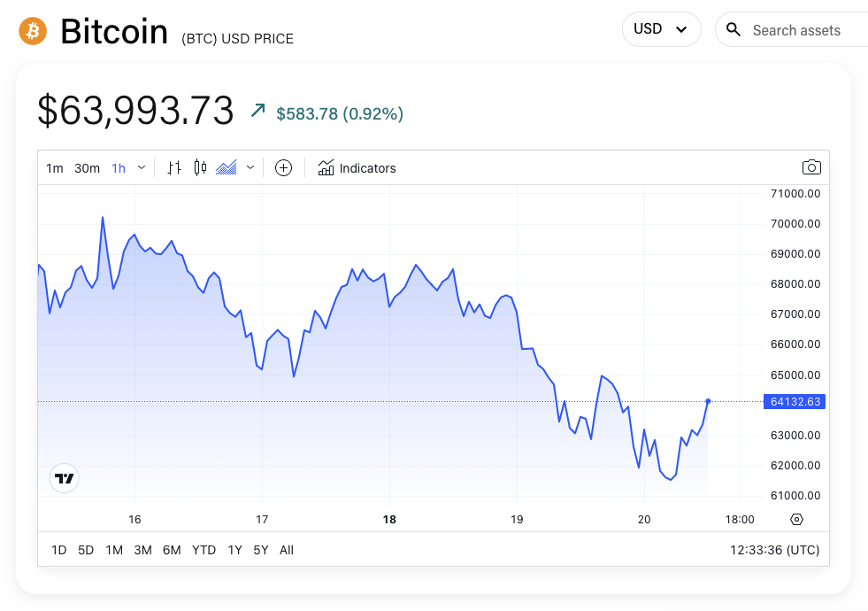
Task: Select the candlestick chart style
Action: [x=199, y=166]
